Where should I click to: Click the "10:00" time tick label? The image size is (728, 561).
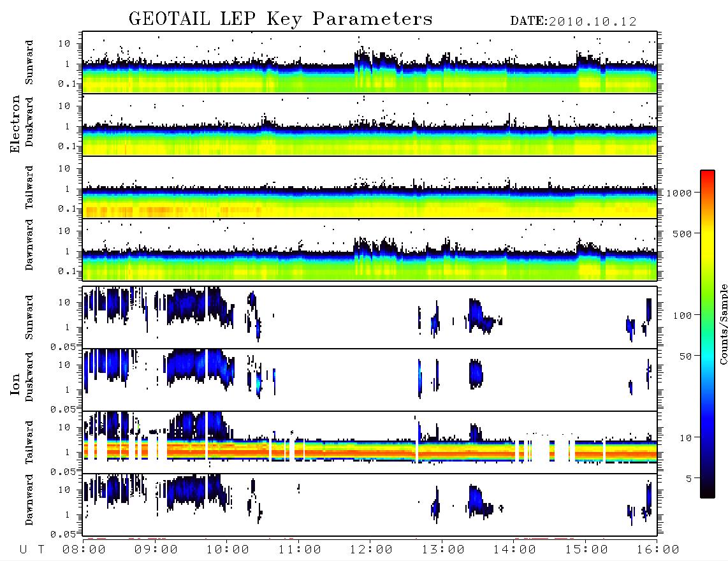pos(228,550)
